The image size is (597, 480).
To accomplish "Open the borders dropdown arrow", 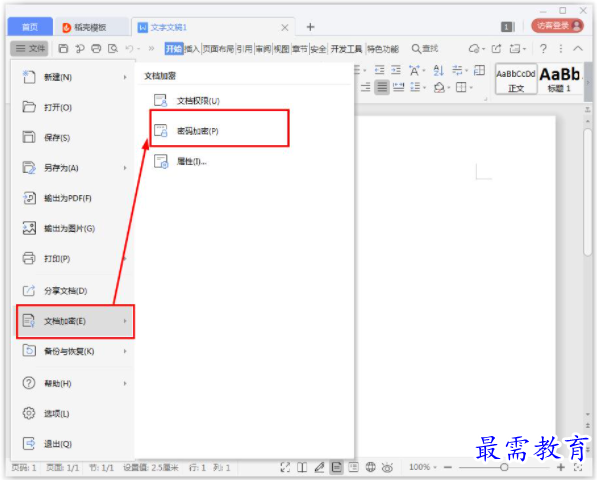I will coord(471,88).
